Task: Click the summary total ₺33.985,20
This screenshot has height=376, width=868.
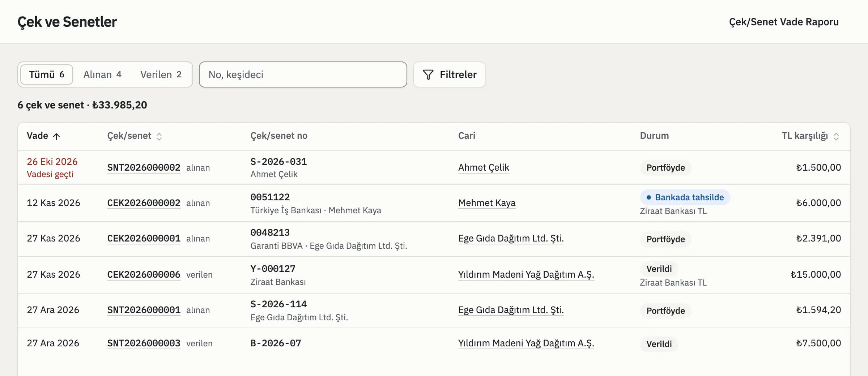Action: 120,105
